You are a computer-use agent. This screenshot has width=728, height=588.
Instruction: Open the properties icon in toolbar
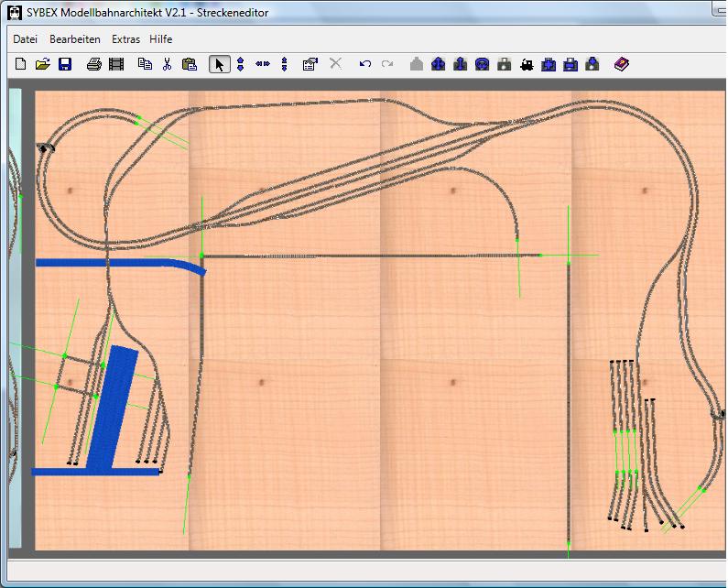310,64
